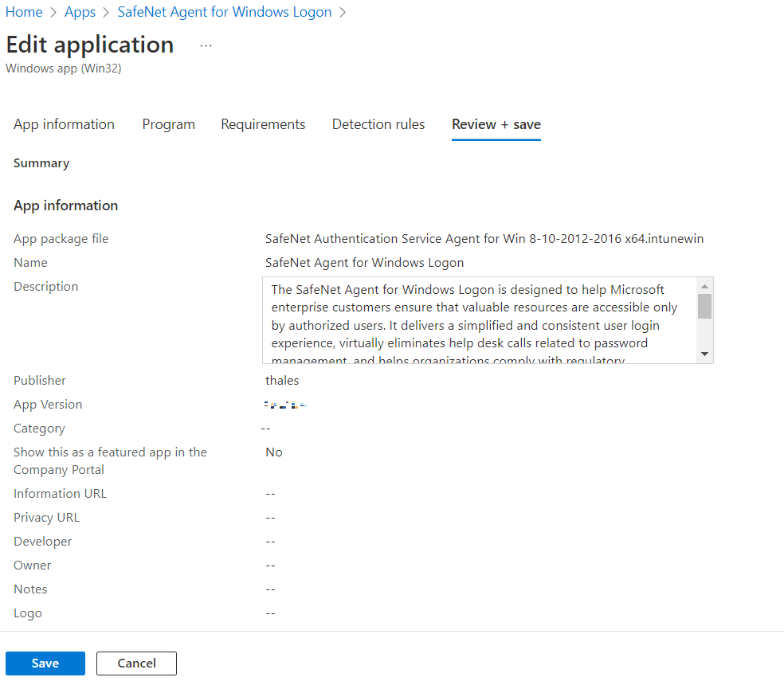The width and height of the screenshot is (784, 685).
Task: Switch to the App information tab
Action: tap(64, 124)
